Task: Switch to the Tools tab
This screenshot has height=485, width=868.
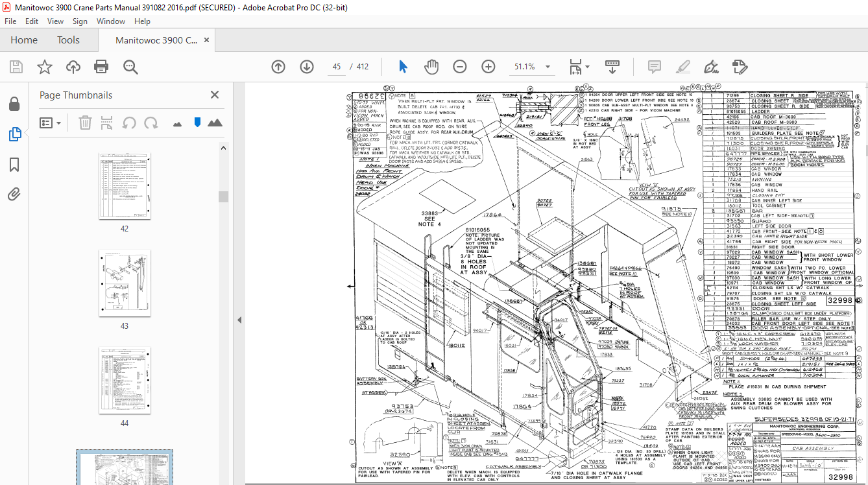Action: tap(68, 40)
